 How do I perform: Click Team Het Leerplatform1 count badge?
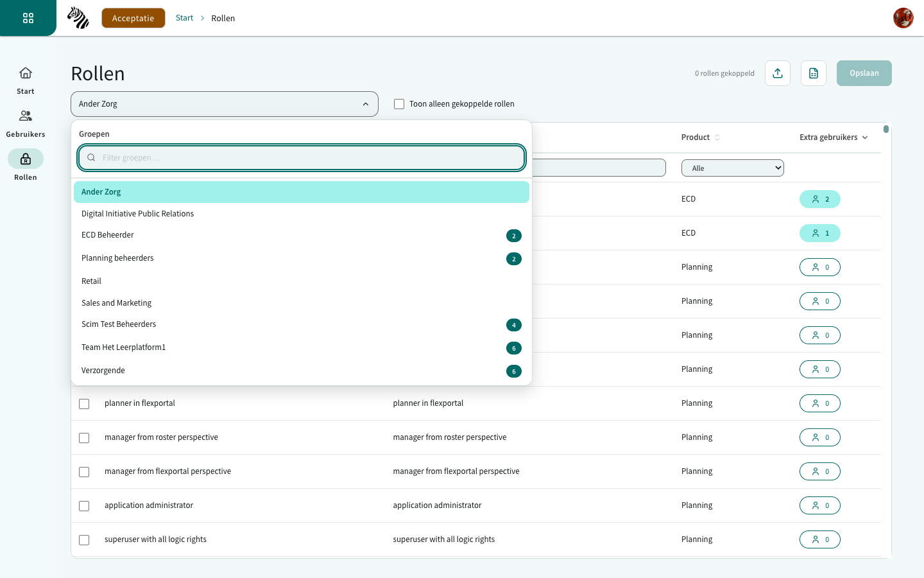click(514, 348)
